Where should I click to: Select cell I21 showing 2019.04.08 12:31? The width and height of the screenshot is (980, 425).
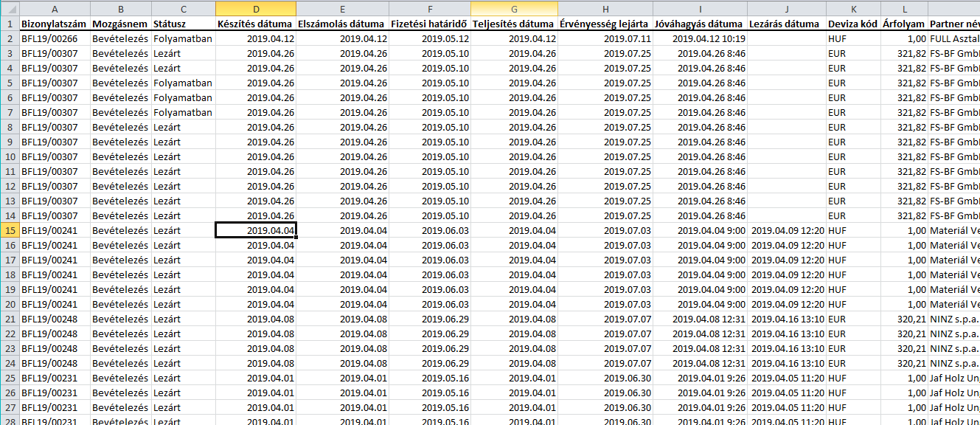click(x=700, y=319)
